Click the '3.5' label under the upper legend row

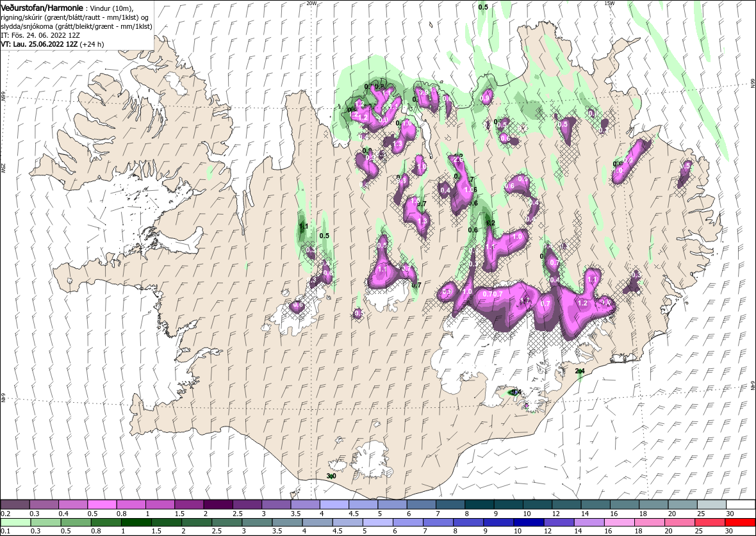tap(295, 514)
